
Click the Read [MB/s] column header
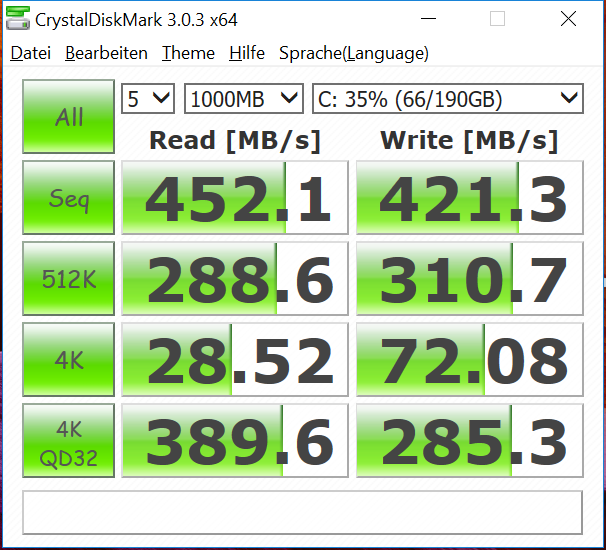[235, 140]
